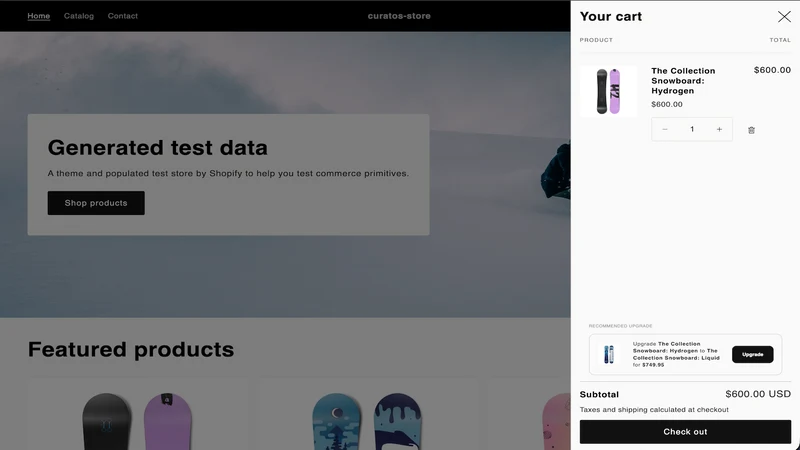Click the Subtotal label
800x450 pixels.
tap(599, 394)
